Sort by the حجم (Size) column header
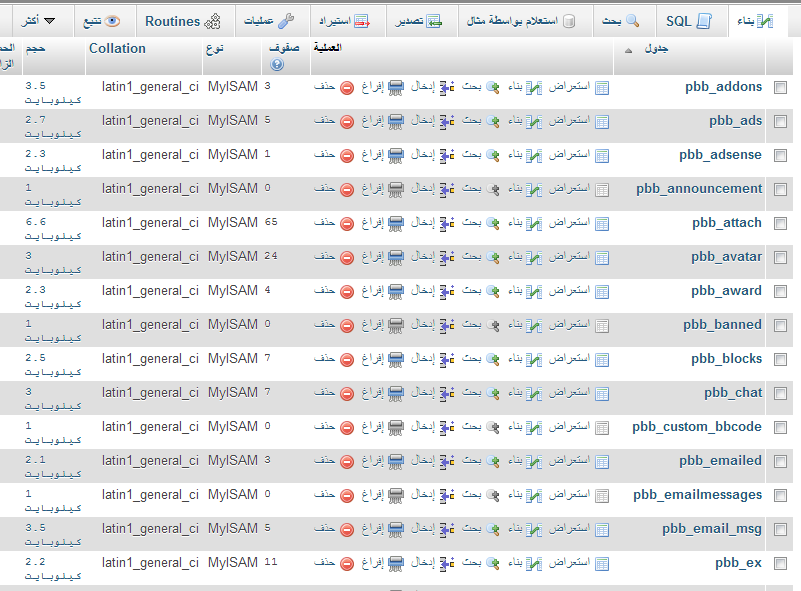This screenshot has width=801, height=591. pyautogui.click(x=35, y=49)
